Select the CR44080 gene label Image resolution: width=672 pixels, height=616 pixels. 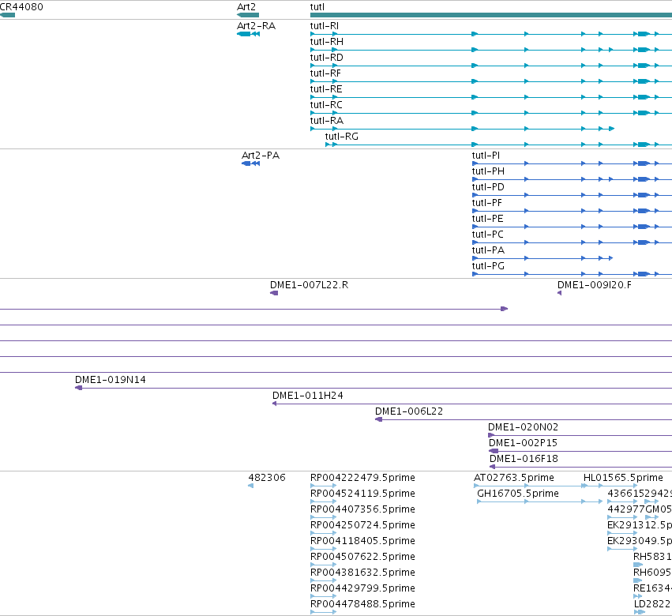pos(21,7)
